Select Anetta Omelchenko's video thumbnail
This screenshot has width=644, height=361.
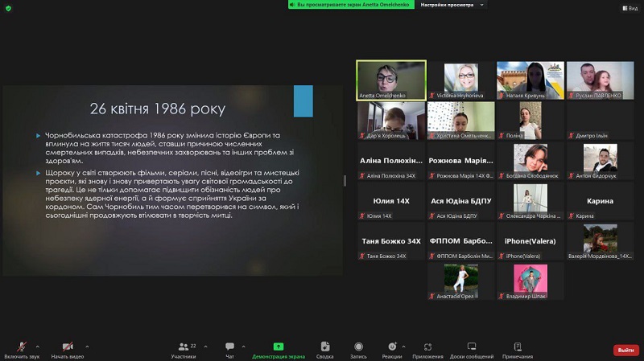pos(390,80)
